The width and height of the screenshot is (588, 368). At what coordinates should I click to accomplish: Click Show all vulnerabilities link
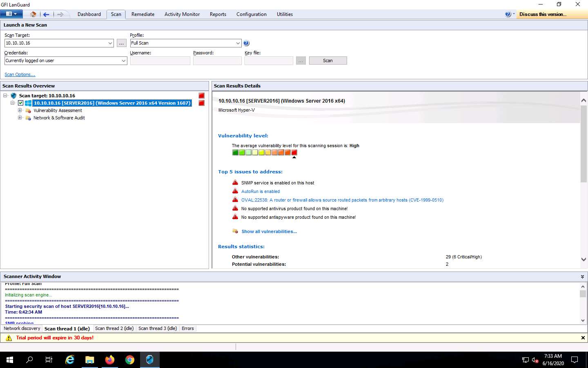point(269,231)
